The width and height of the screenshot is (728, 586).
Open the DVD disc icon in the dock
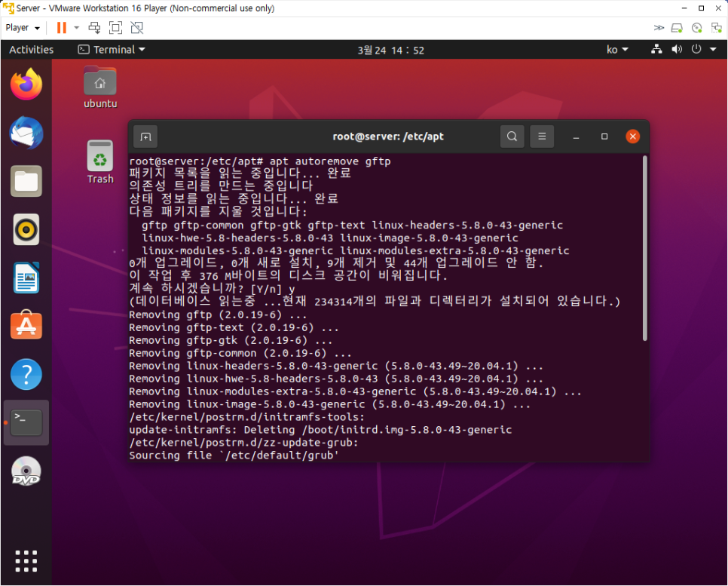pyautogui.click(x=26, y=471)
